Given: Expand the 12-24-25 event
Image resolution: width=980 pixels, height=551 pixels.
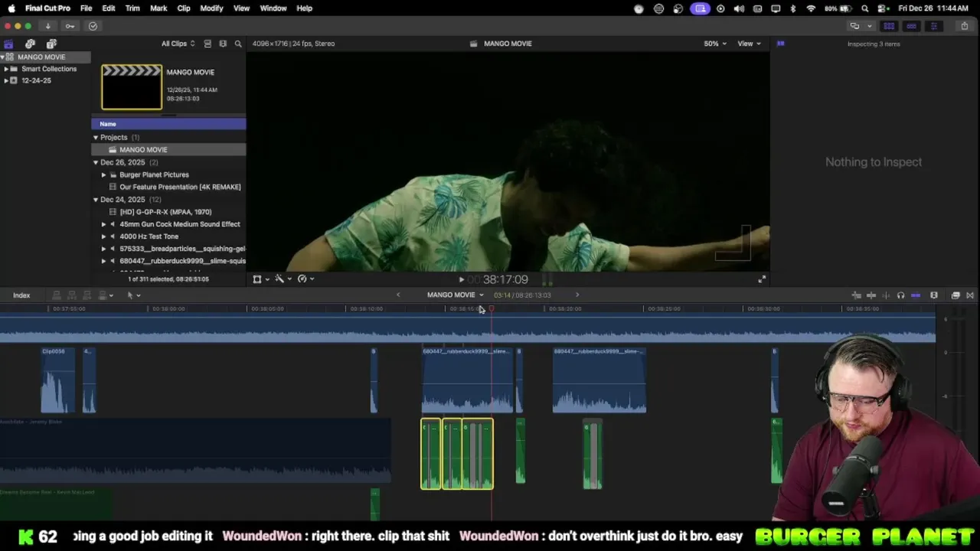Looking at the screenshot, I should pos(6,80).
